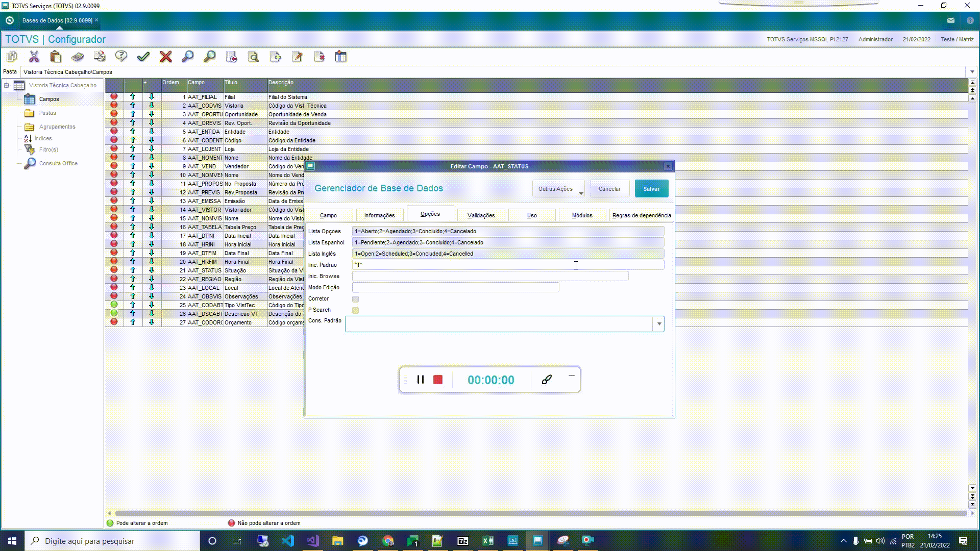The image size is (980, 551).
Task: Open the mail envelope icon in header
Action: (950, 20)
